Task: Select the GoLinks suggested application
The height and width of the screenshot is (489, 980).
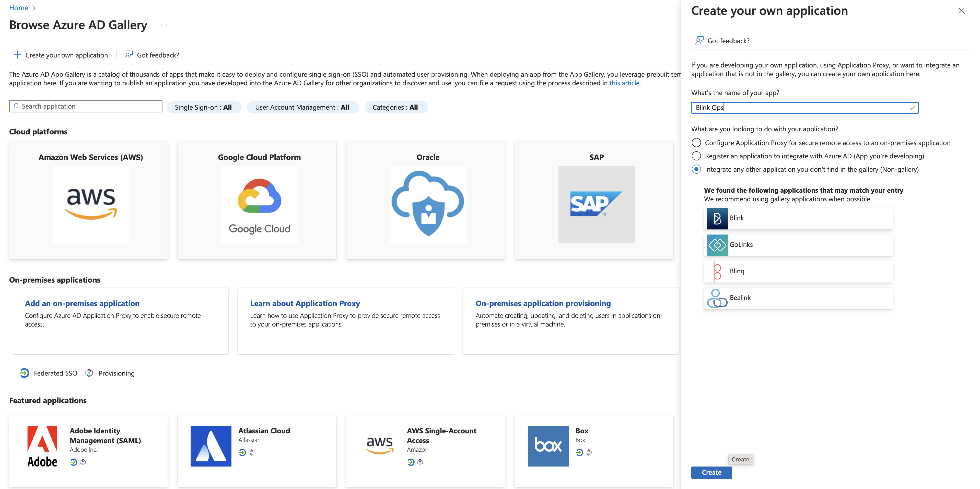Action: pyautogui.click(x=798, y=245)
